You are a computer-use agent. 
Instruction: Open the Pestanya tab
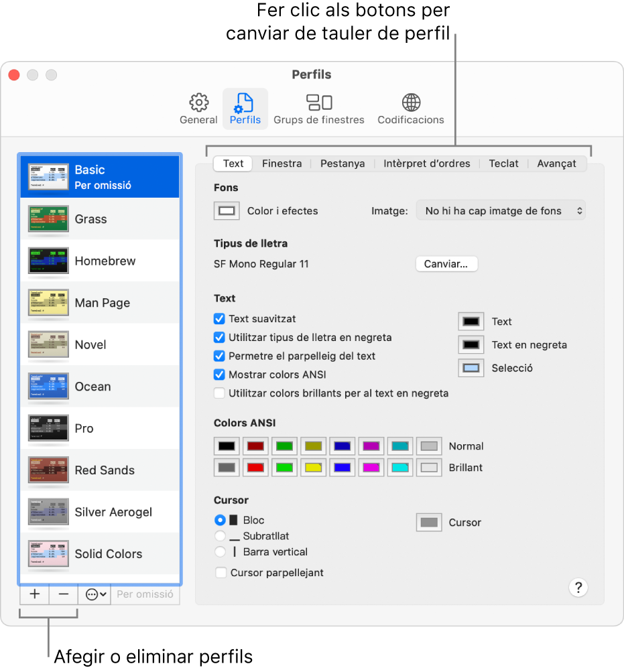(x=342, y=163)
